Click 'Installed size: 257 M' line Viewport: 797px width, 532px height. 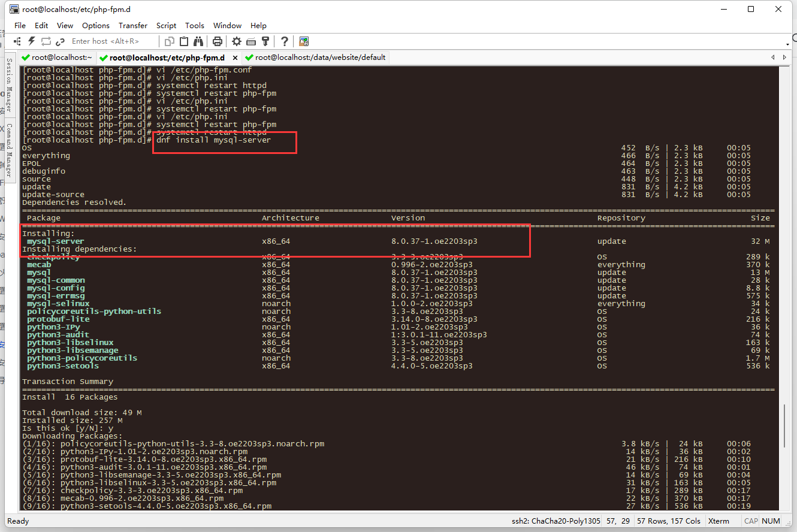coord(73,421)
